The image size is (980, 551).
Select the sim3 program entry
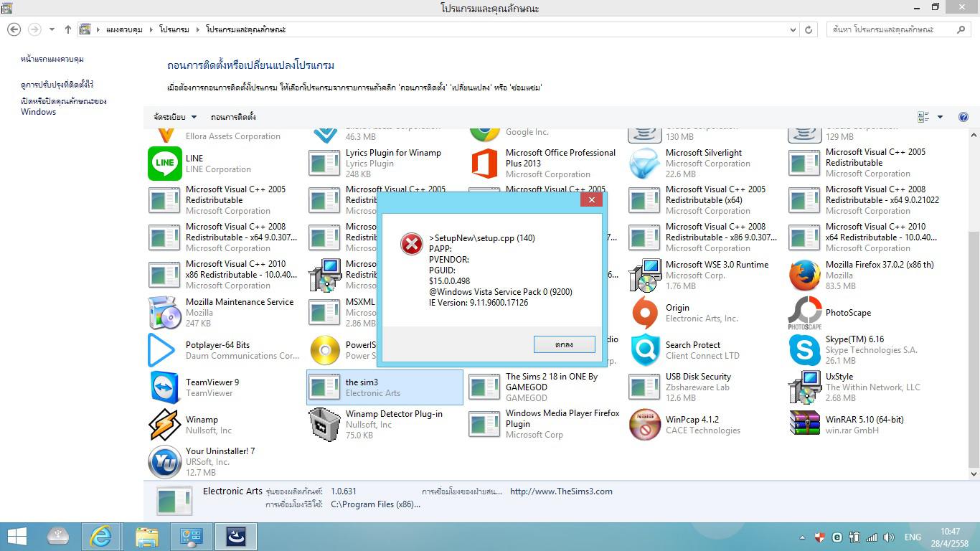point(385,387)
